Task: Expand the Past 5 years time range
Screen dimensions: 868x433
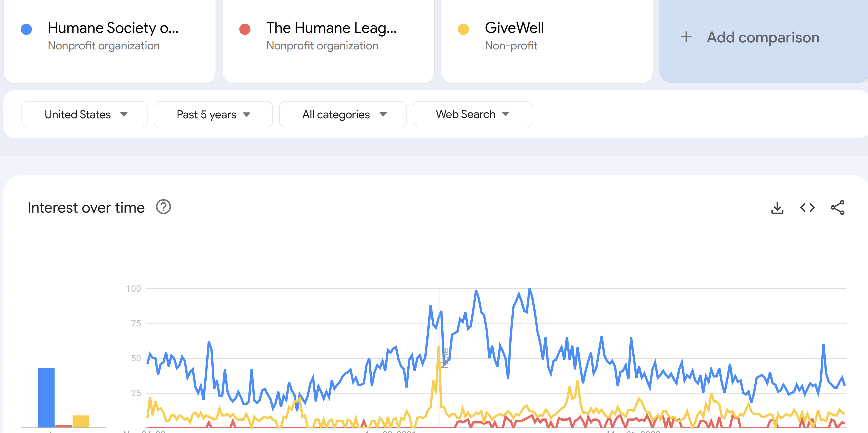Action: coord(213,114)
